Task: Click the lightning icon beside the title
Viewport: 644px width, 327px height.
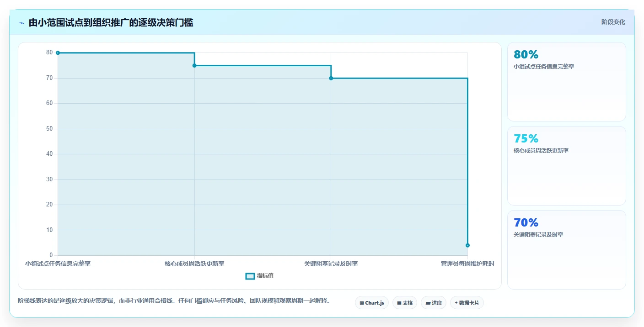Action: click(x=21, y=23)
